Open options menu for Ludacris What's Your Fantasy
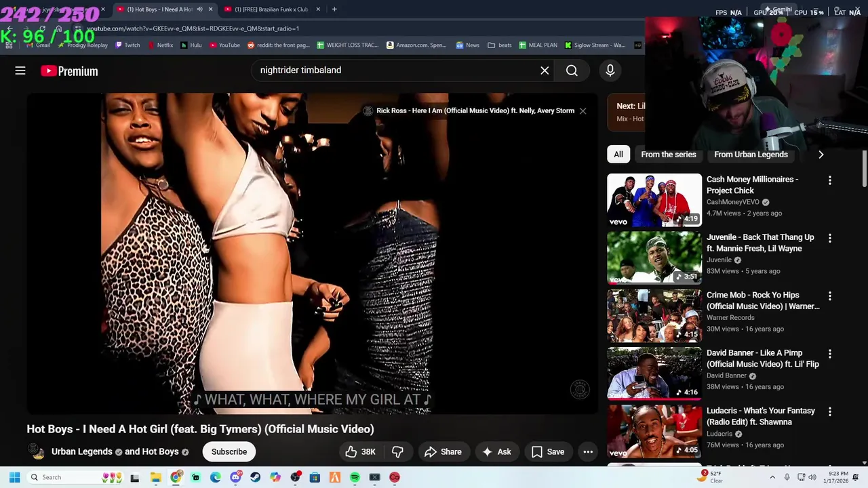 pos(829,411)
